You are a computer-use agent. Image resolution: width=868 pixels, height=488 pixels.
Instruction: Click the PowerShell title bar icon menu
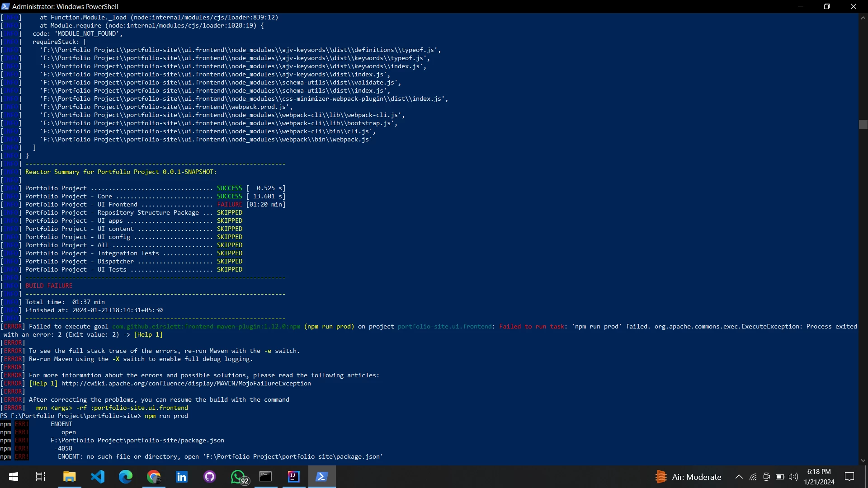pyautogui.click(x=5, y=6)
